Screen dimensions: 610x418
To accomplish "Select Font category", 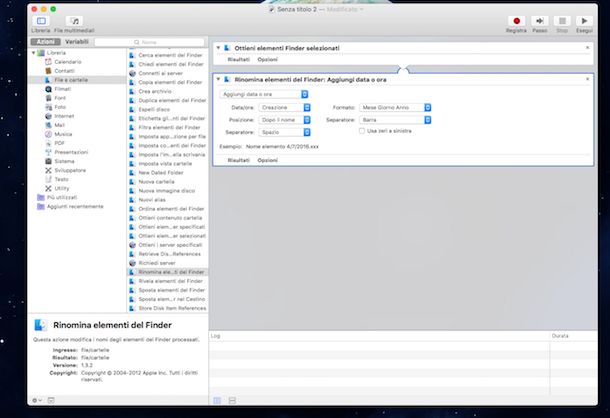I will pos(60,98).
